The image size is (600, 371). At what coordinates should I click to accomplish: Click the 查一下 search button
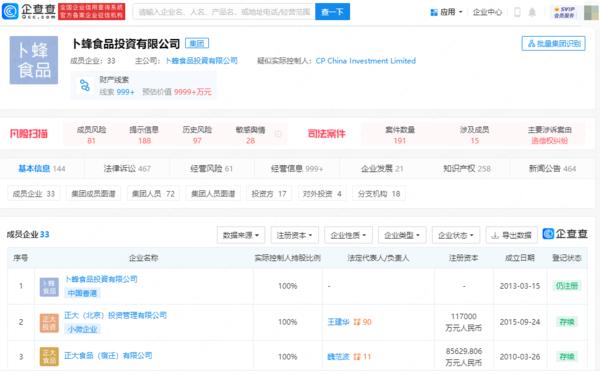pos(332,12)
